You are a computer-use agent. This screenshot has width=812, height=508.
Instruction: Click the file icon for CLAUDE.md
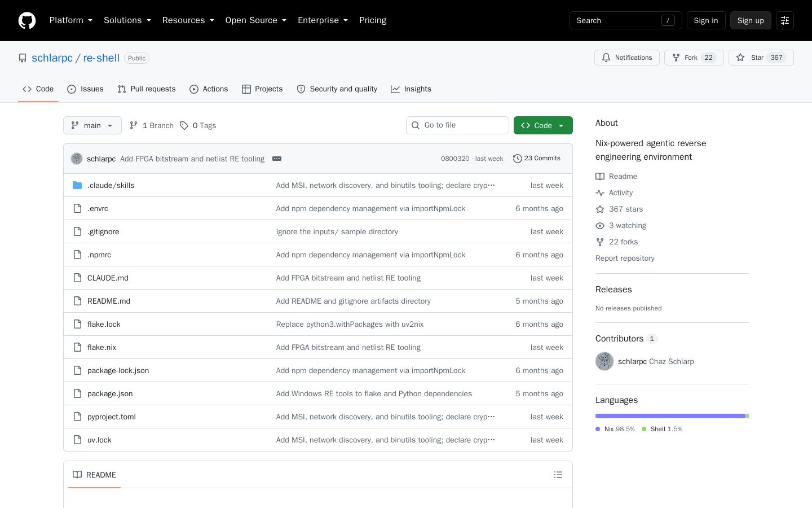(77, 278)
